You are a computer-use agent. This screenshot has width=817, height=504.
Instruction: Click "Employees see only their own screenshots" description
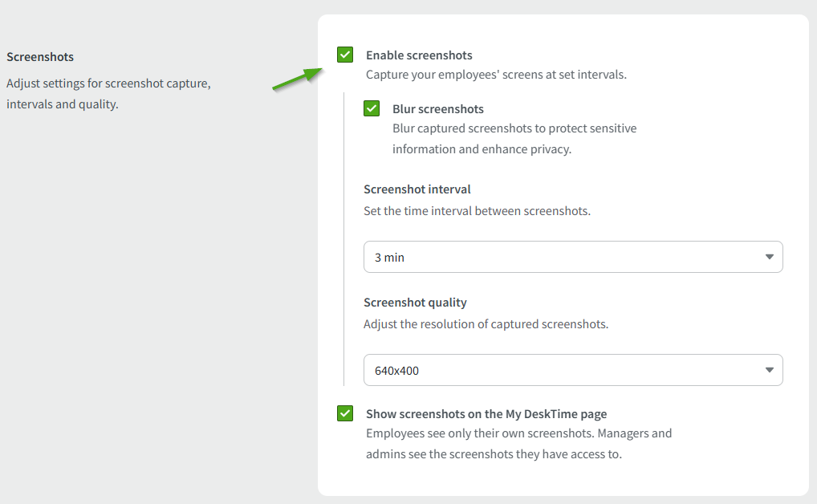point(518,433)
